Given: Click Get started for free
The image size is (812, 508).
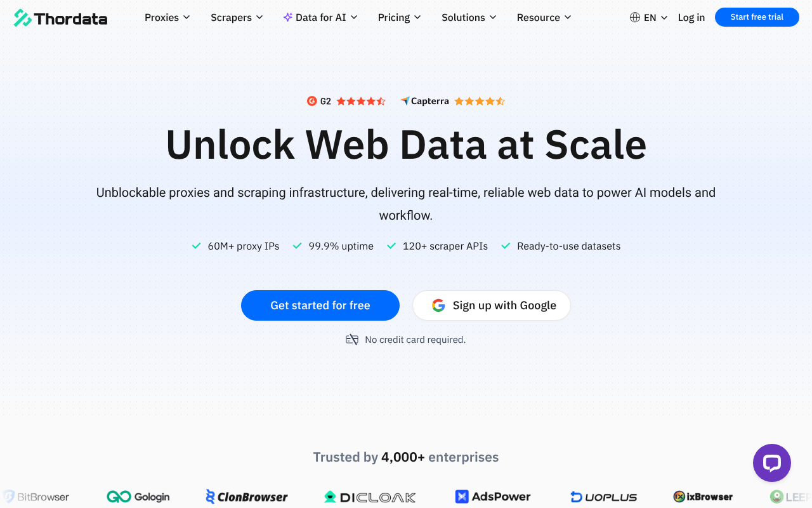Looking at the screenshot, I should tap(320, 305).
